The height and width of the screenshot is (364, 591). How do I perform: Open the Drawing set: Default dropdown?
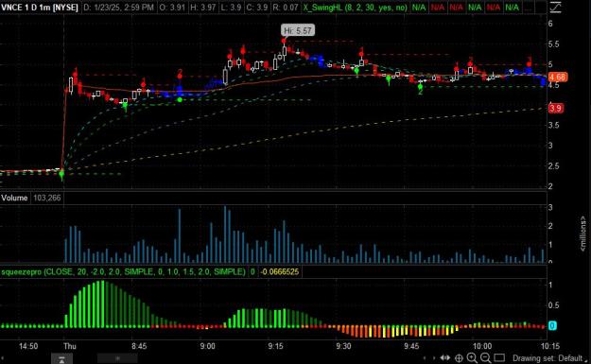550,358
